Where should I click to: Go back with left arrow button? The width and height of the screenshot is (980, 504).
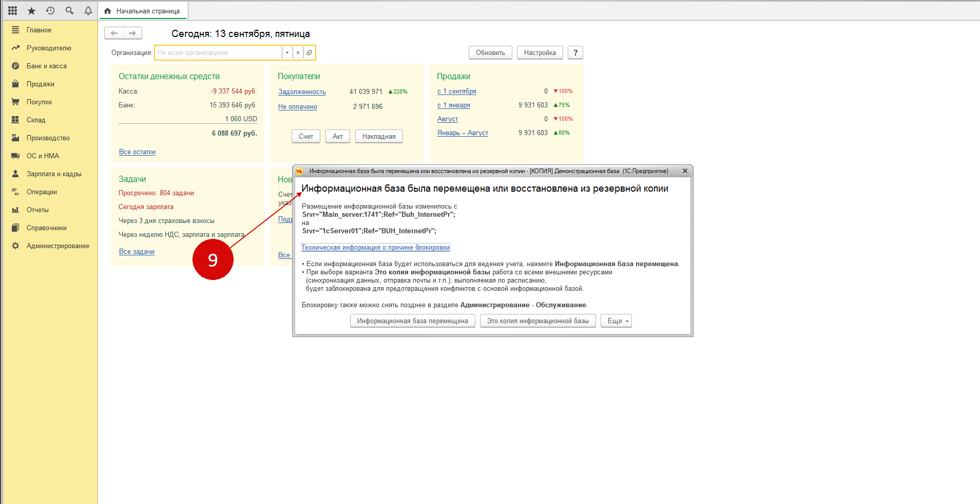pos(114,33)
